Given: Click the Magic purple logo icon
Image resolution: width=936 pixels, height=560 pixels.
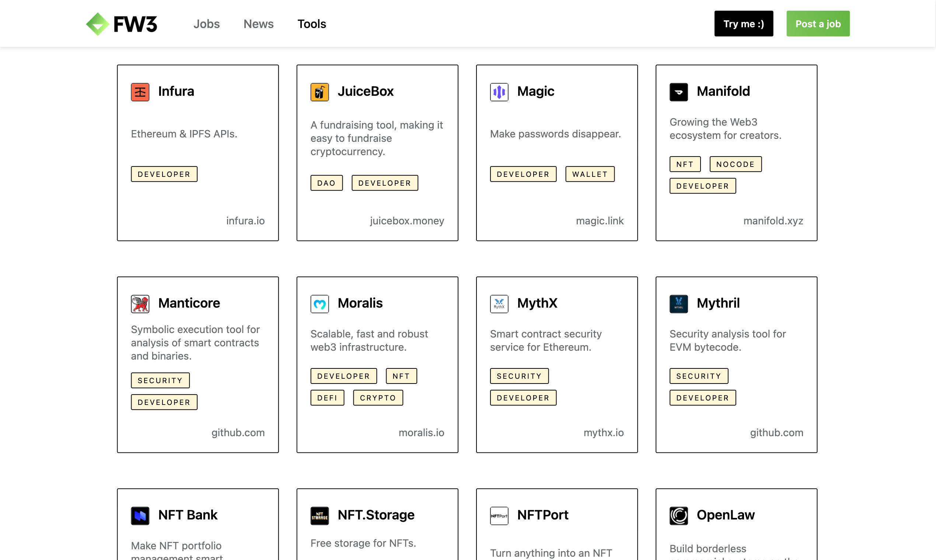Looking at the screenshot, I should (x=499, y=92).
